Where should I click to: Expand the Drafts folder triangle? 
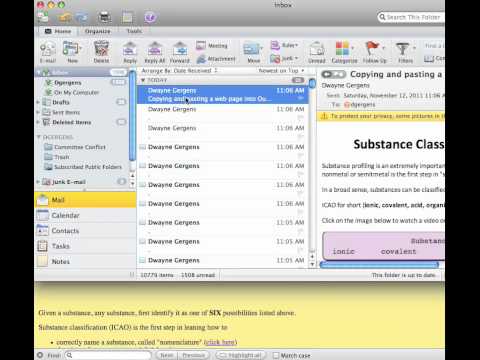click(x=38, y=102)
